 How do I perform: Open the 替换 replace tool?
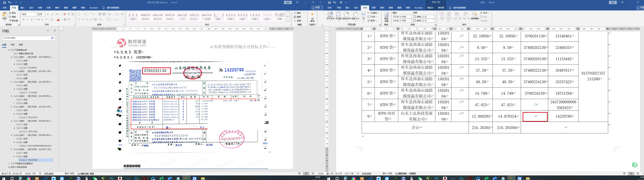[298, 17]
